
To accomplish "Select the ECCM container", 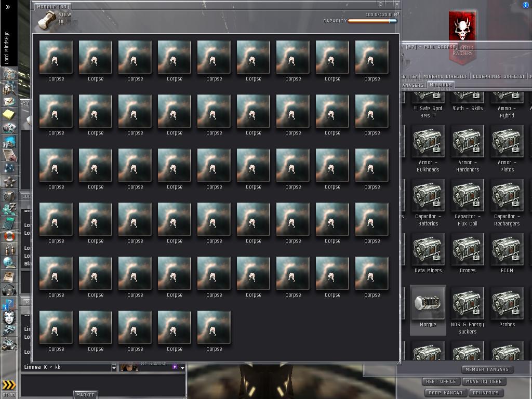I will (x=507, y=253).
